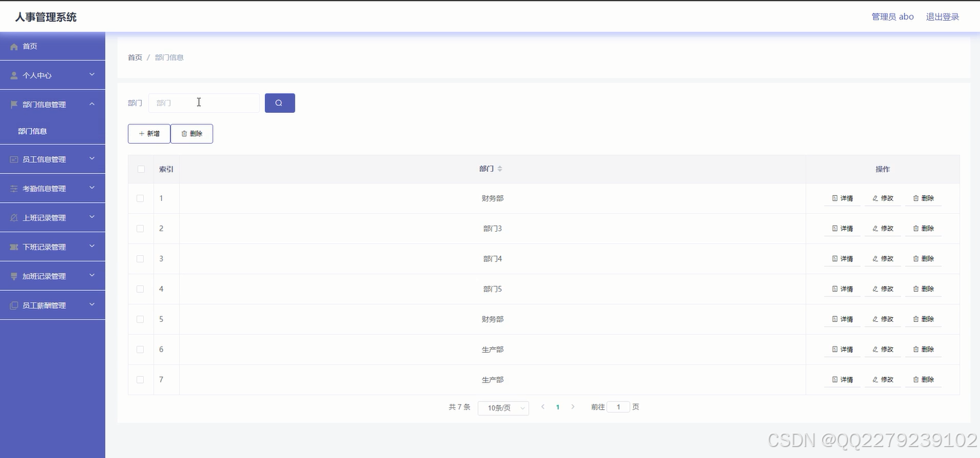The height and width of the screenshot is (458, 980).
Task: Check the checkbox for row 1 财务部
Action: point(140,197)
